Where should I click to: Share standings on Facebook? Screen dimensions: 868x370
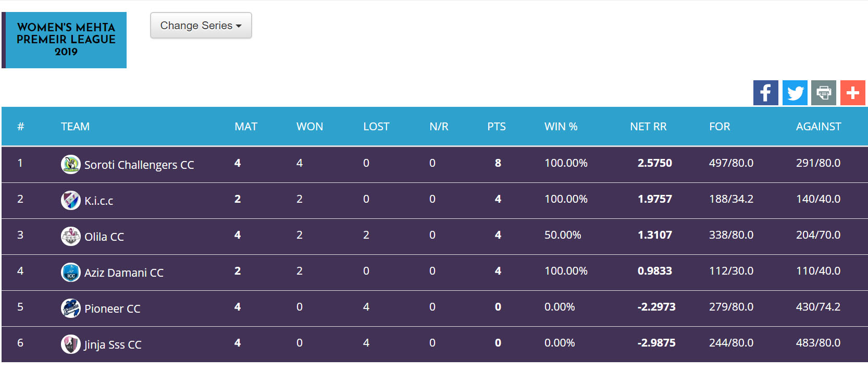click(x=765, y=93)
